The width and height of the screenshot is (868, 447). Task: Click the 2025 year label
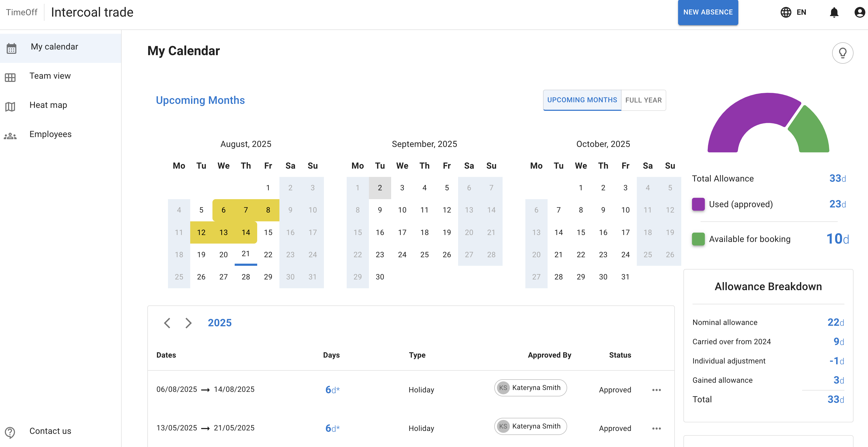[x=219, y=323]
